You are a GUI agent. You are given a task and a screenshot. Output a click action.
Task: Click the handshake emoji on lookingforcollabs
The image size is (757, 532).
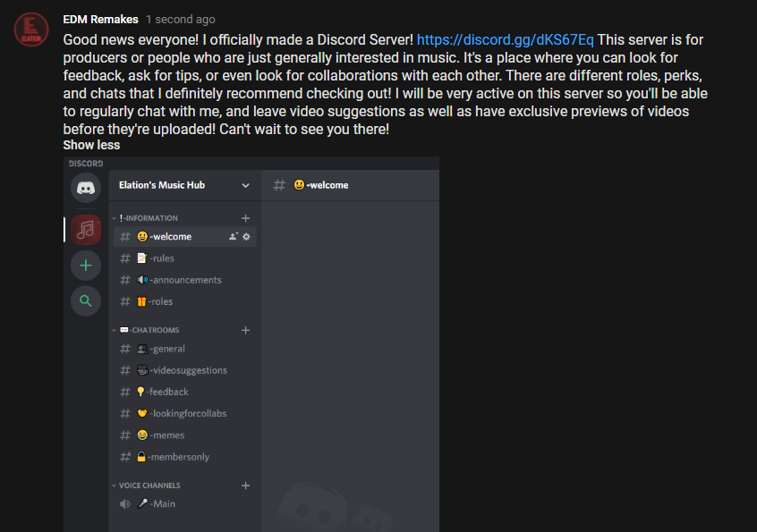coord(142,413)
